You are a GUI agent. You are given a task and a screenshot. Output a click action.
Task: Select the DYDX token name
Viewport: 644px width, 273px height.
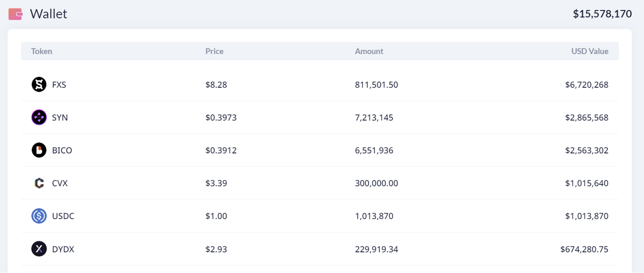click(x=63, y=249)
